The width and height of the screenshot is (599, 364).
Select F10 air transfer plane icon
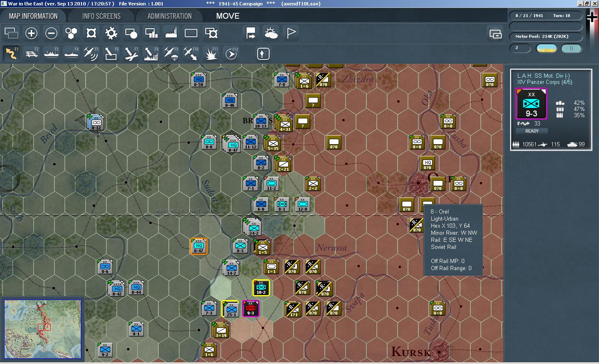pos(191,54)
